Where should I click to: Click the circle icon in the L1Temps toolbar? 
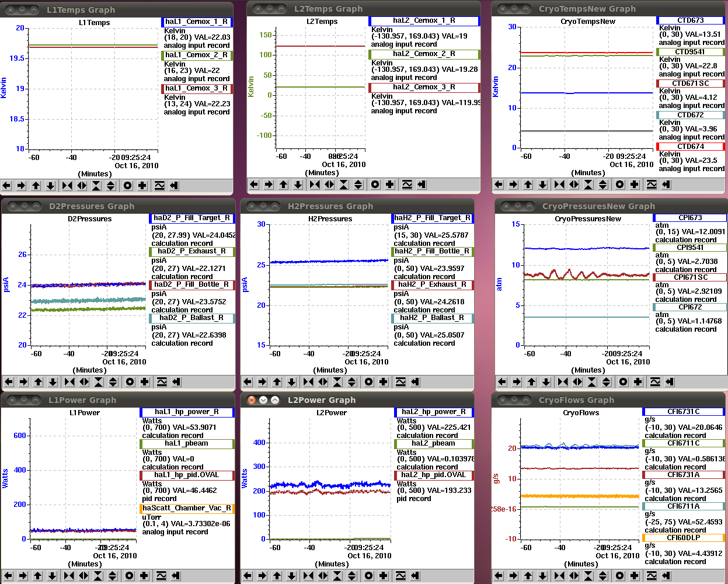pyautogui.click(x=128, y=186)
